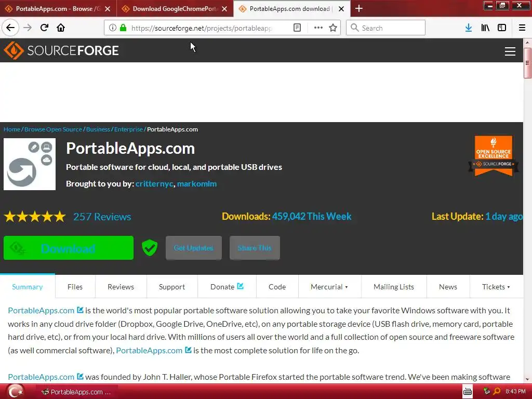
Task: Open the critternyc profile link
Action: (x=154, y=183)
